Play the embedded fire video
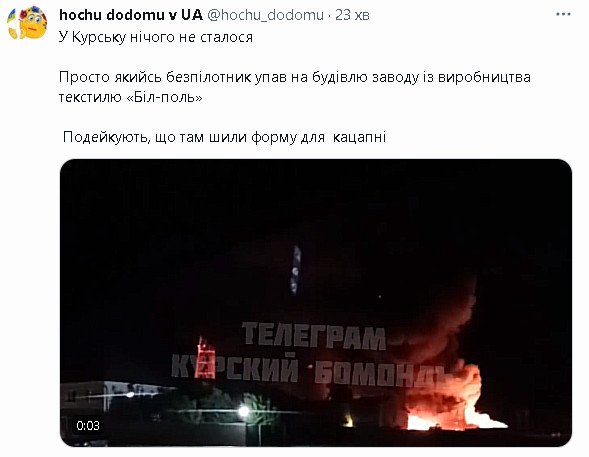589x457 pixels. 316,303
